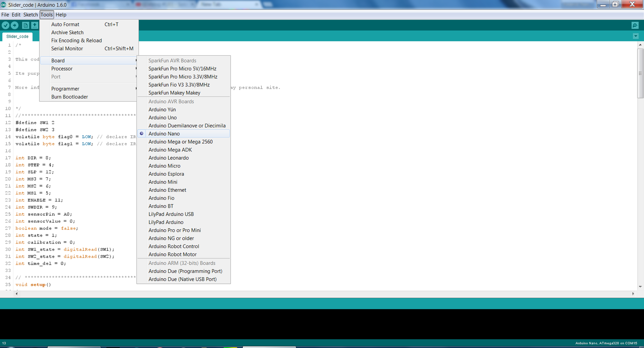The height and width of the screenshot is (348, 644).
Task: Click the horizontal scroll-left arrow
Action: (x=17, y=294)
